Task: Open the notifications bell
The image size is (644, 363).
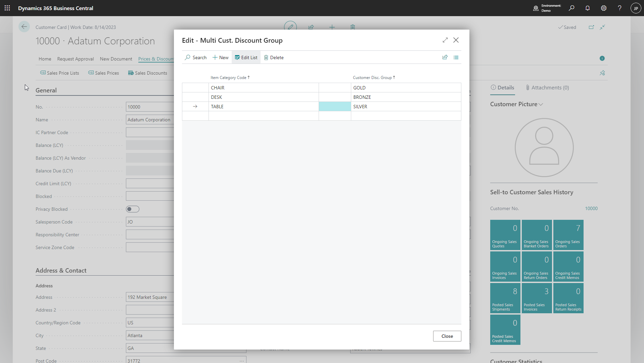Action: pos(588,8)
